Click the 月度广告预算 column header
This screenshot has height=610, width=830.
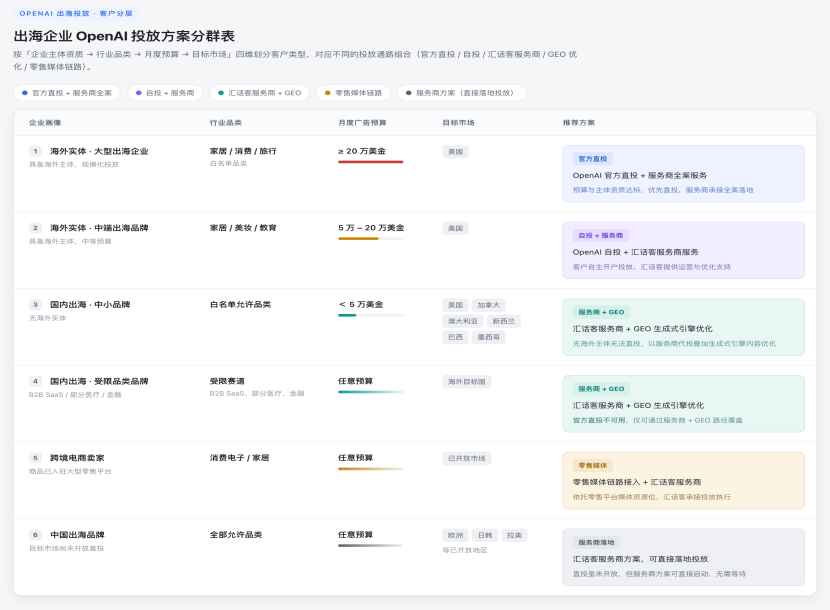coord(362,122)
